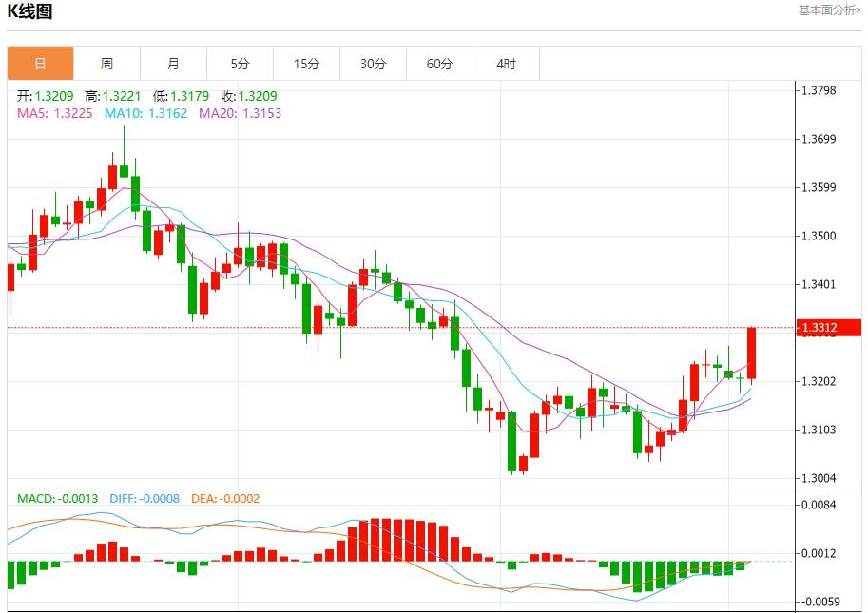The image size is (868, 613).
Task: Click the K线图 title heading
Action: pyautogui.click(x=30, y=11)
